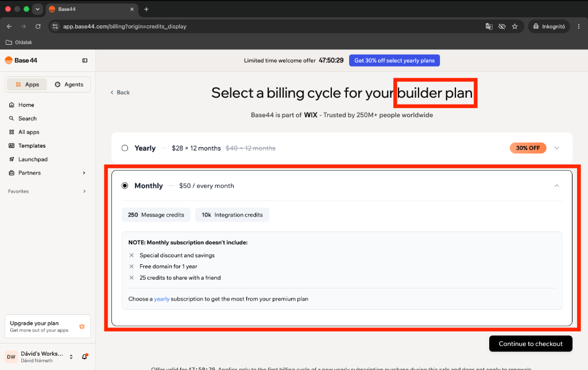The width and height of the screenshot is (588, 370).
Task: Continue to checkout
Action: point(531,344)
